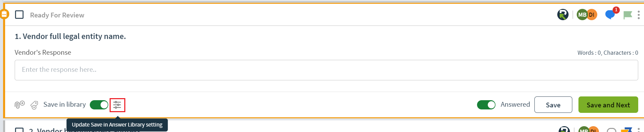Click the MB user avatar
The image size is (644, 132).
(x=582, y=15)
